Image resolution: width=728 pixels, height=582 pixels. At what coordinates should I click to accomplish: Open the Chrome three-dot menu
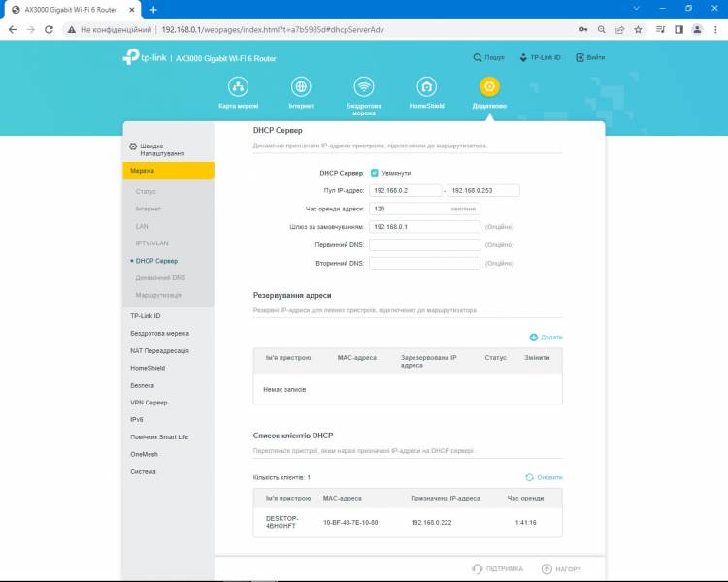pos(715,30)
